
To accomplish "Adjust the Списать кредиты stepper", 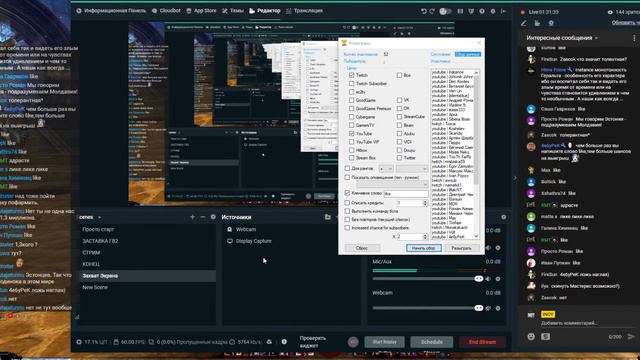I will pos(425,203).
